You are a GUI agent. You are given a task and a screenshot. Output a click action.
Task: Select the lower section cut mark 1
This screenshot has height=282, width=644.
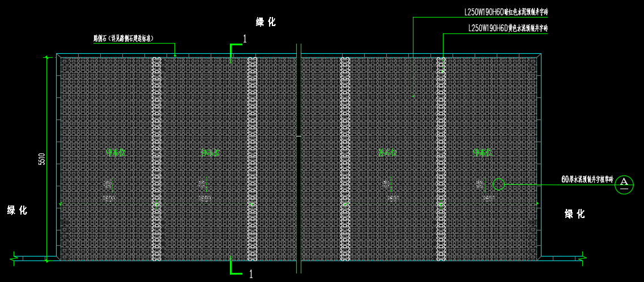click(x=241, y=267)
